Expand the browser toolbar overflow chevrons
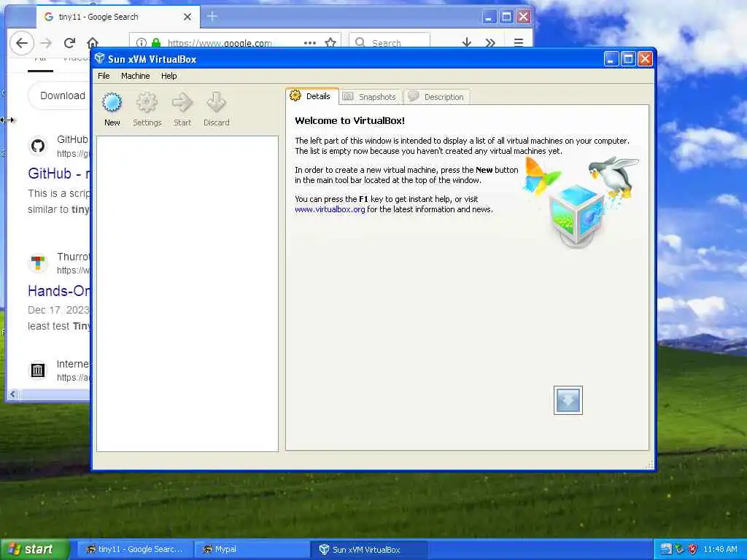Screen dimensions: 747x560 (x=490, y=43)
